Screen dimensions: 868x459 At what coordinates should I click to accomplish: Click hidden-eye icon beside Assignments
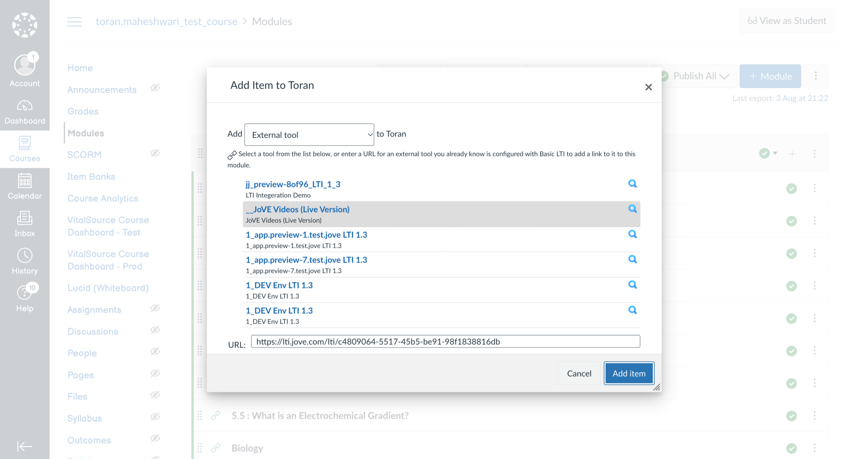155,308
